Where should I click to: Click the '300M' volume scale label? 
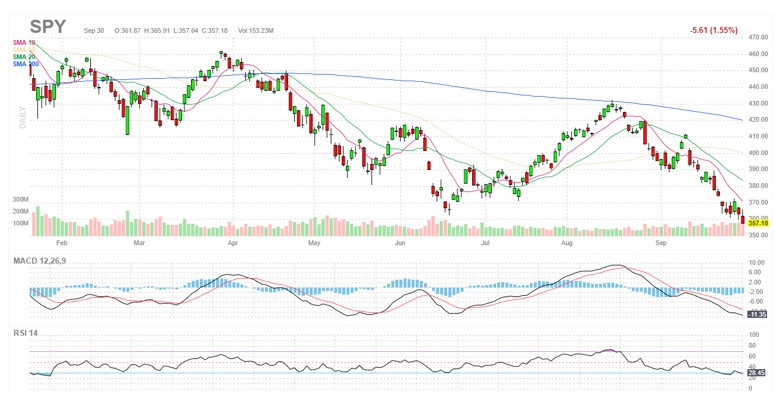pyautogui.click(x=21, y=200)
